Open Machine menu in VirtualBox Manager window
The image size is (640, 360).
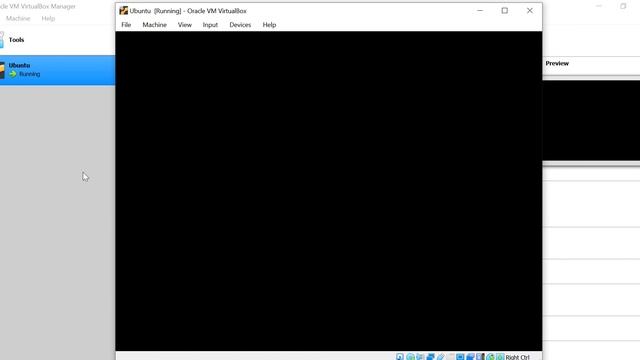point(18,18)
